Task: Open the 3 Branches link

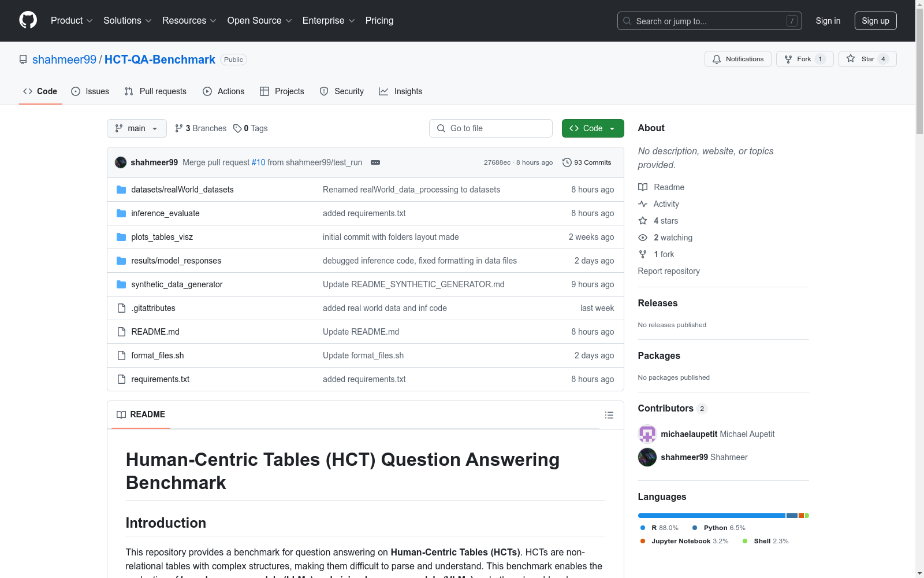Action: pos(201,128)
